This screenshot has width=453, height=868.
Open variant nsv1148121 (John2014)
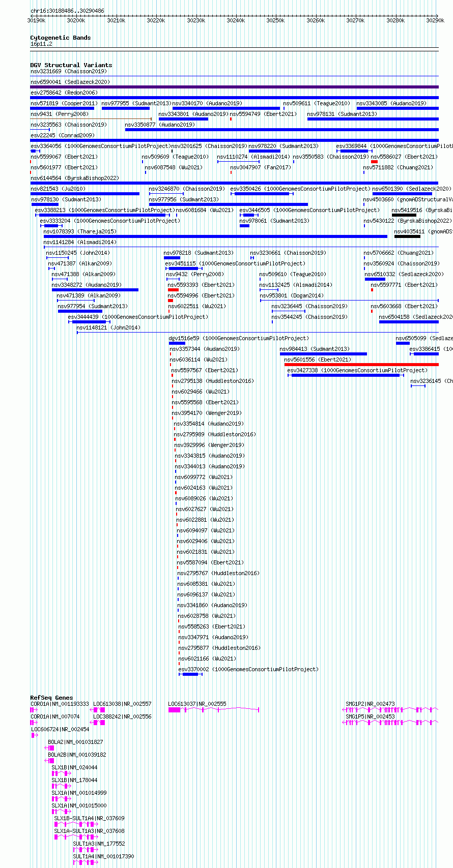point(108,327)
